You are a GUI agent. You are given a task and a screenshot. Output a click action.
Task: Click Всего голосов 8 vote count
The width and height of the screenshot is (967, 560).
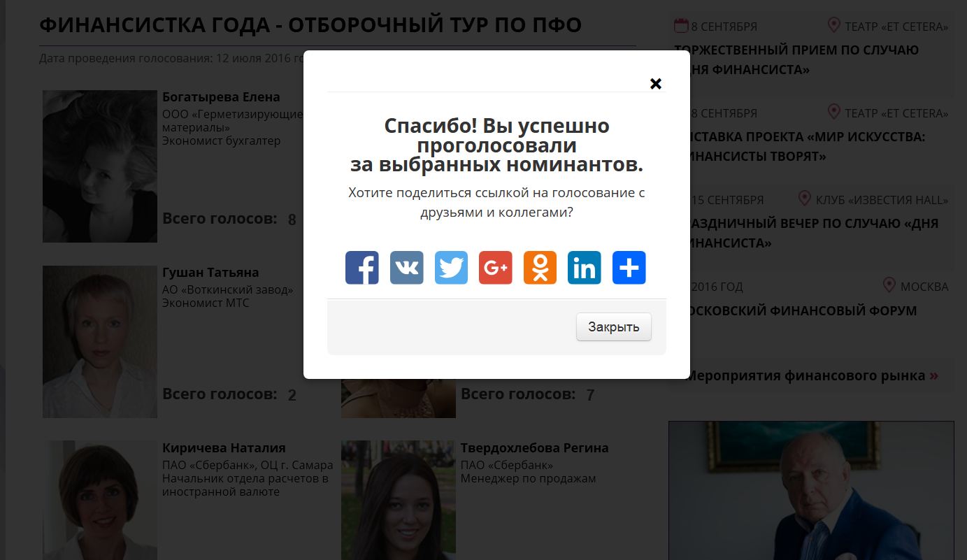click(x=229, y=219)
